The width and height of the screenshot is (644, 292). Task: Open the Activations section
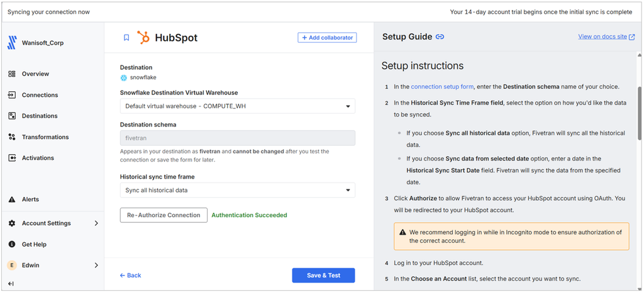tap(38, 158)
